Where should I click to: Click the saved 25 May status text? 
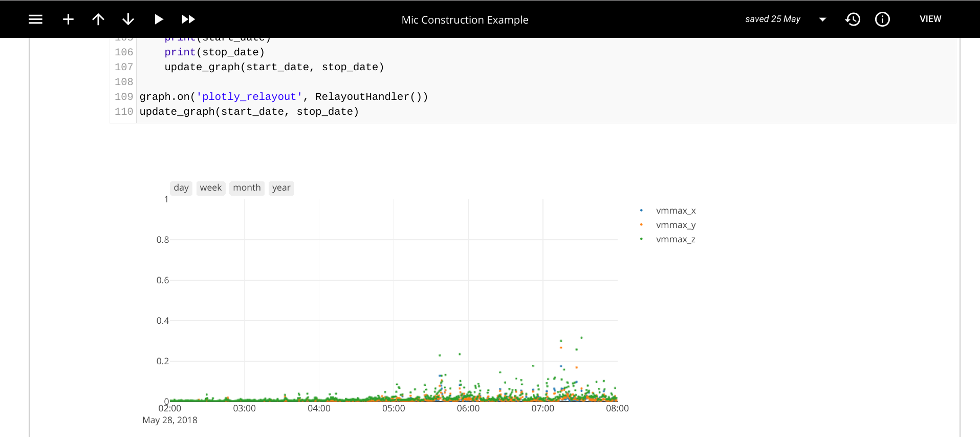[773, 19]
